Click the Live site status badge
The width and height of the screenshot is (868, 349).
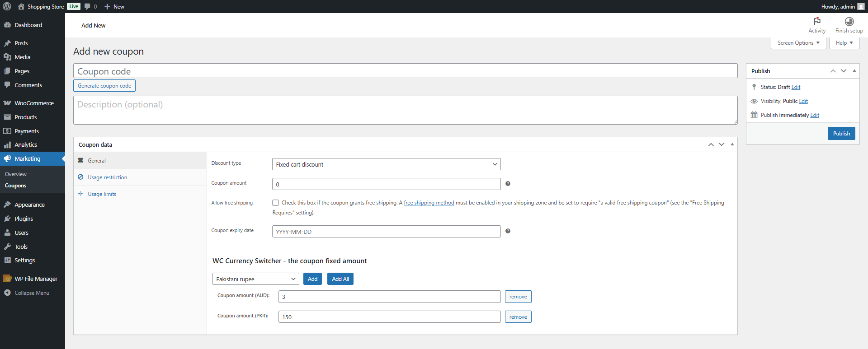tap(74, 6)
